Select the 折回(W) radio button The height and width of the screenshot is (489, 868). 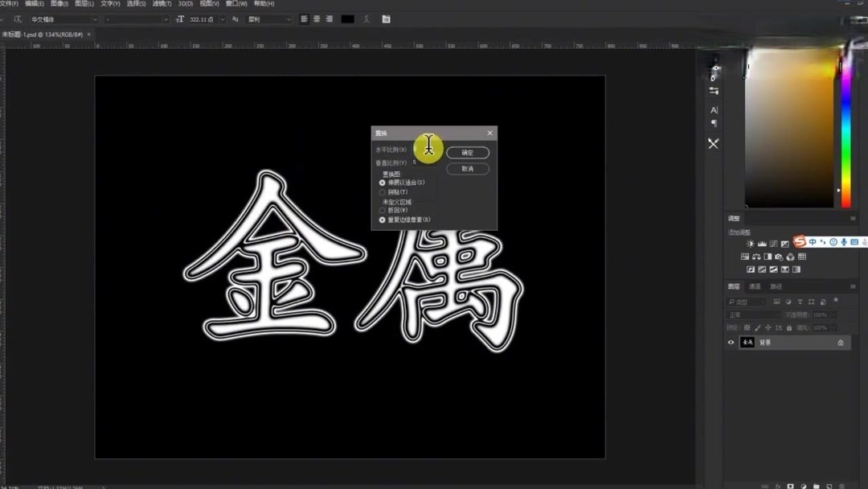[x=382, y=210]
